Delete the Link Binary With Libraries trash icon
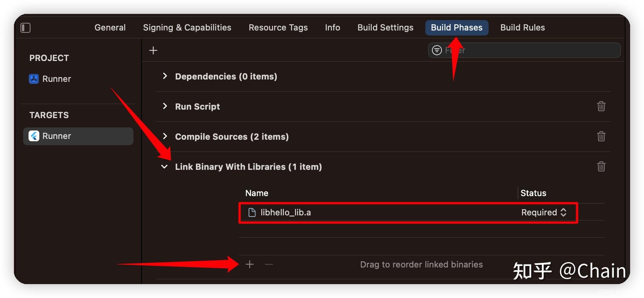644x298 pixels. [x=601, y=166]
